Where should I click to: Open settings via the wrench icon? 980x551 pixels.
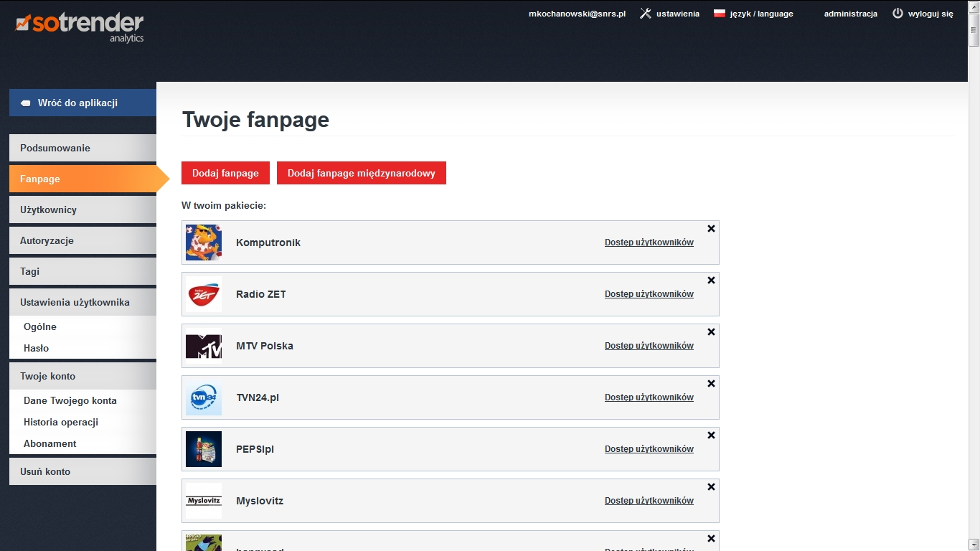(645, 14)
